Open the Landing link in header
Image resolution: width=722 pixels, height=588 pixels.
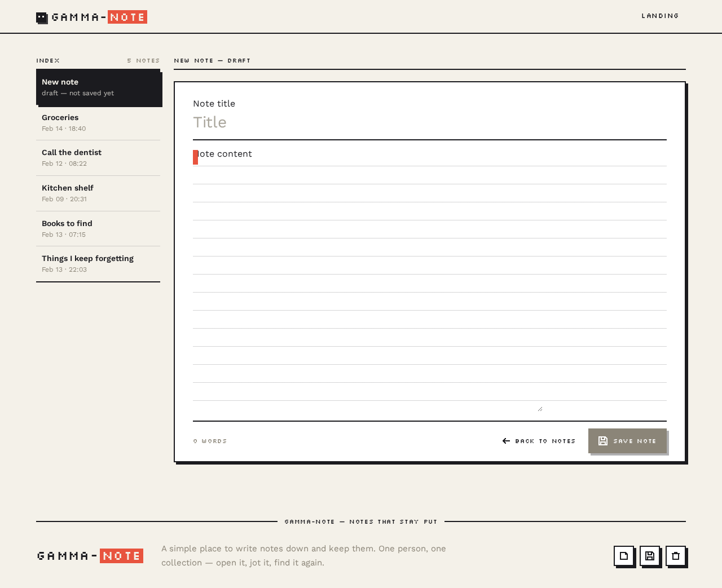pyautogui.click(x=660, y=16)
